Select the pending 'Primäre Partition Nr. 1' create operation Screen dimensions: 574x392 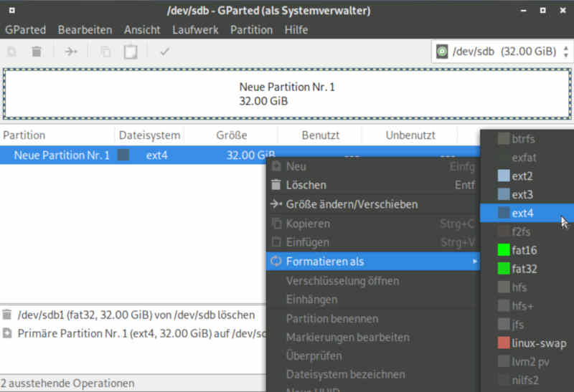[133, 333]
